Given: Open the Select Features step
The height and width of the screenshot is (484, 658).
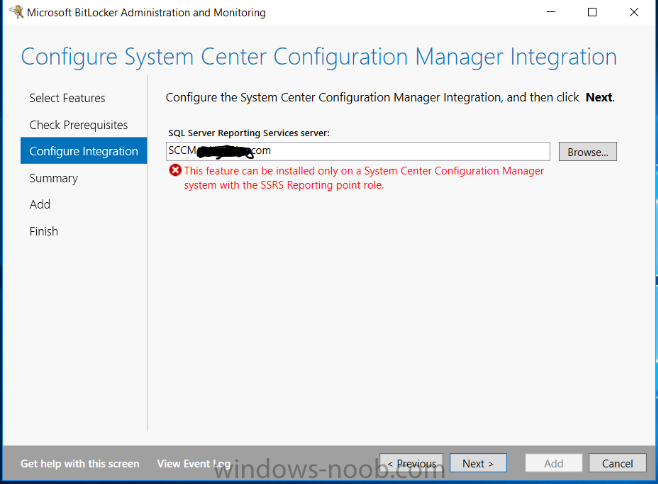Looking at the screenshot, I should pyautogui.click(x=67, y=98).
